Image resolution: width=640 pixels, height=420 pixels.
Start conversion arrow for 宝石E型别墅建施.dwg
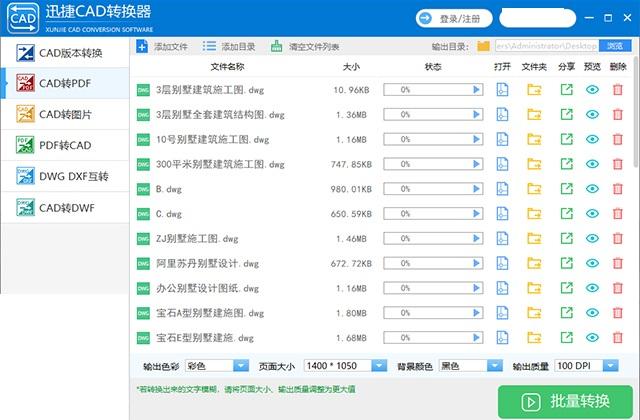(x=476, y=338)
